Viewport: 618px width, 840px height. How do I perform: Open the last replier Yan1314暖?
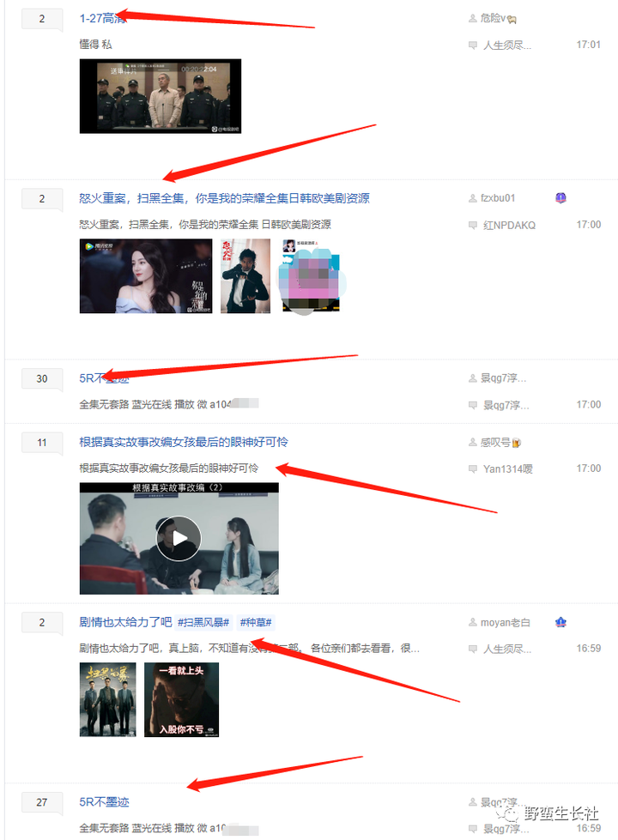pyautogui.click(x=508, y=468)
